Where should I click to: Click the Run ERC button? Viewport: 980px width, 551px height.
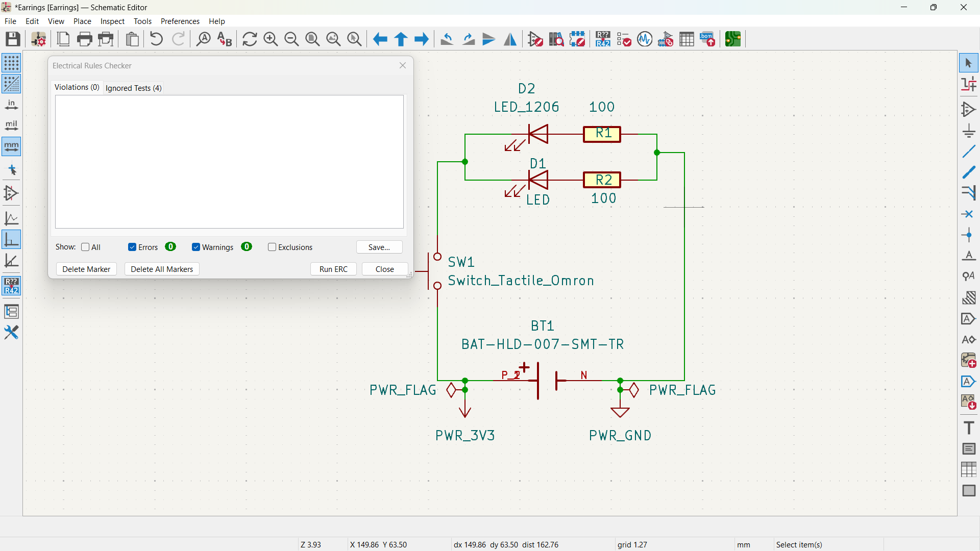(333, 269)
